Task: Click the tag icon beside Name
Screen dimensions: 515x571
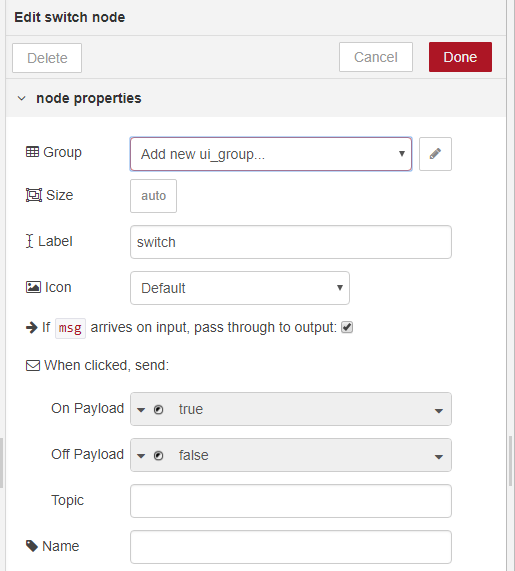Action: 32,546
